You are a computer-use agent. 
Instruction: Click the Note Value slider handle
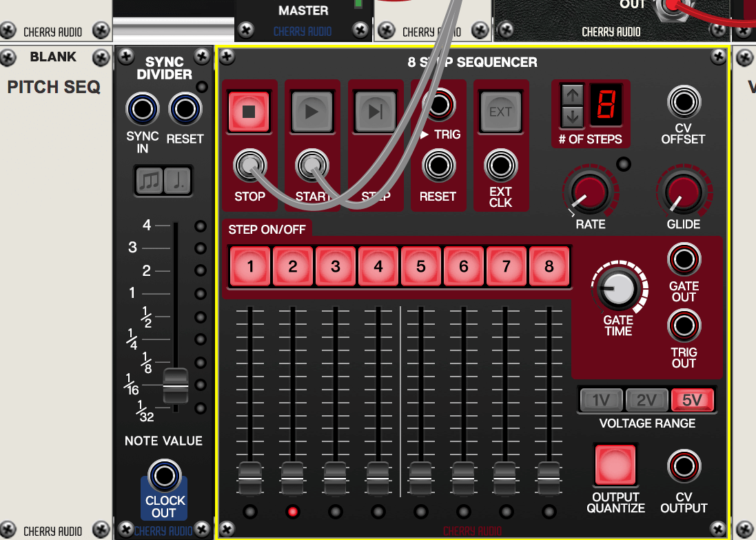pos(175,386)
